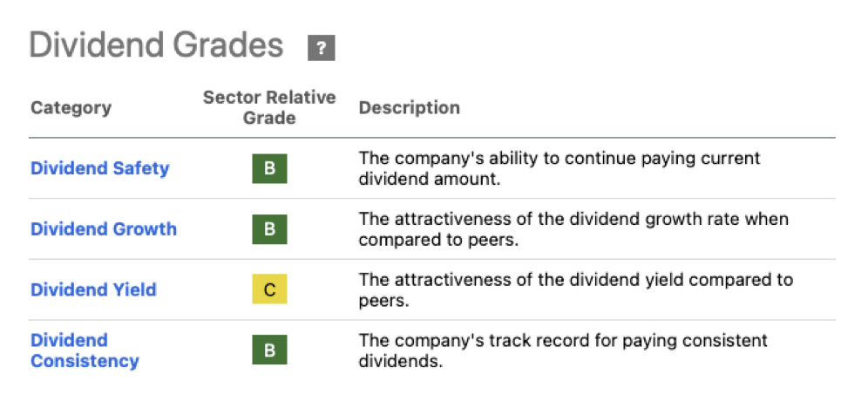Screen dimensions: 868x415
Task: Click the Dividend Consistency description text
Action: pyautogui.click(x=563, y=350)
